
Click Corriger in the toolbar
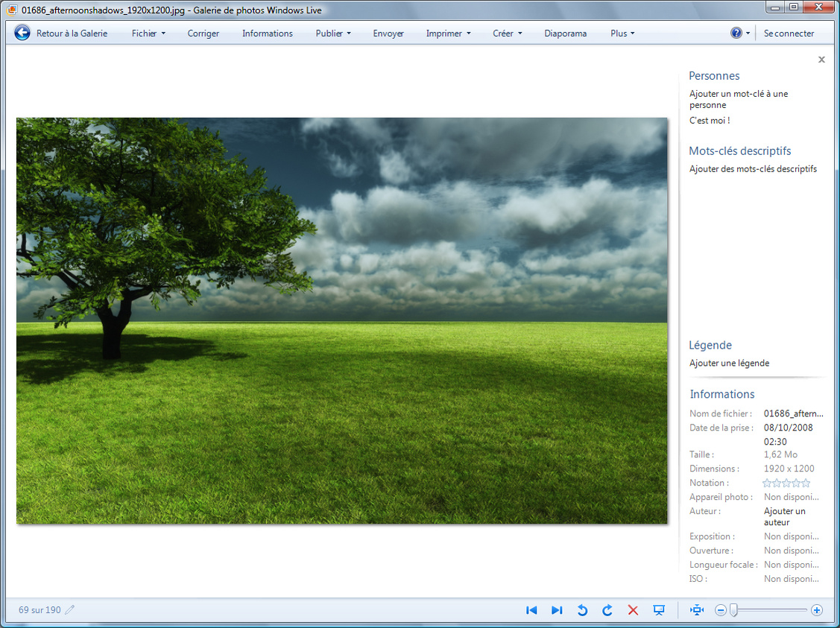point(203,34)
